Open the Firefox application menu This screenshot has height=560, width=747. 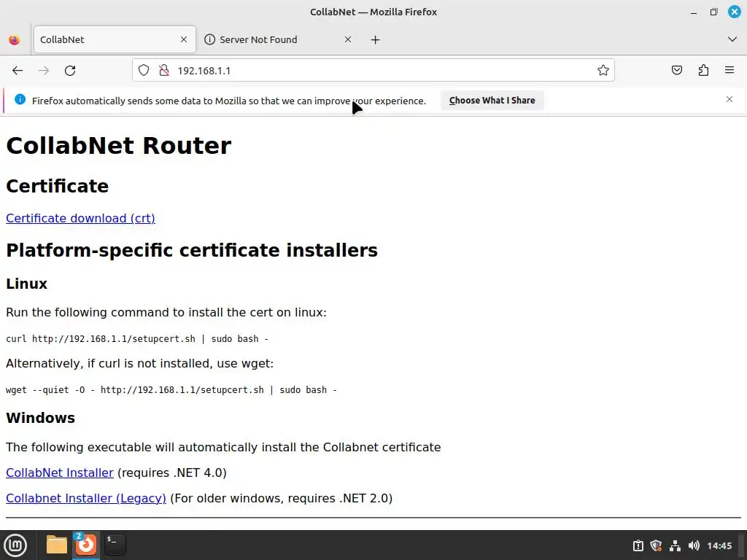pos(729,71)
